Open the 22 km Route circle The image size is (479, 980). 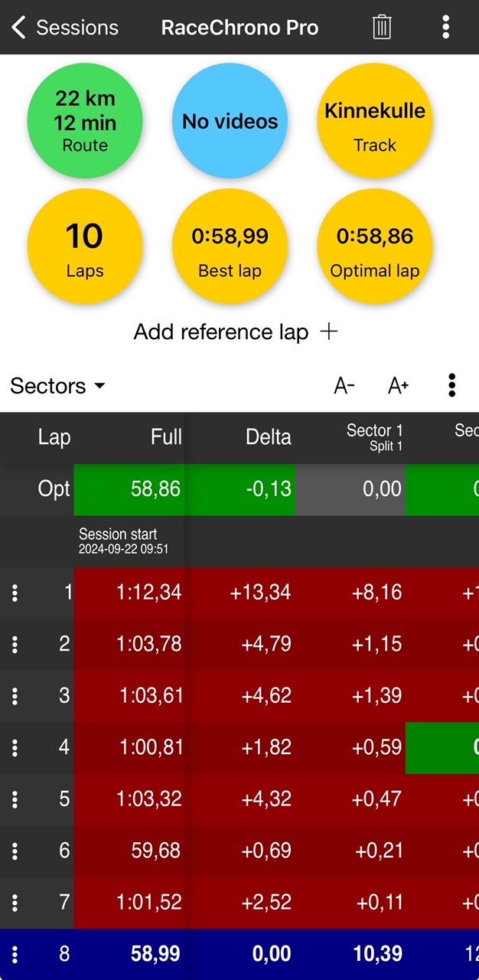pos(85,121)
